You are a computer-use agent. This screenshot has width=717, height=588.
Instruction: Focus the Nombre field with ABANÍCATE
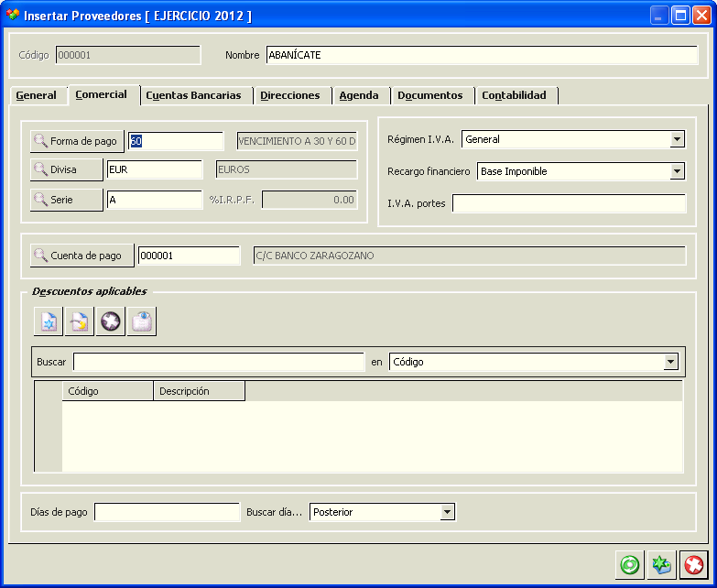pos(482,55)
